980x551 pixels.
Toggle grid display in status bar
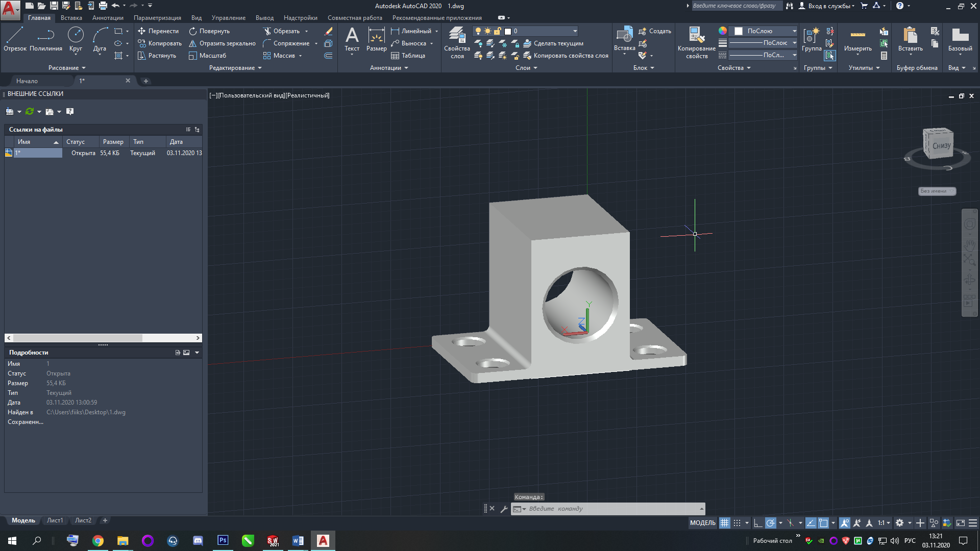point(724,523)
